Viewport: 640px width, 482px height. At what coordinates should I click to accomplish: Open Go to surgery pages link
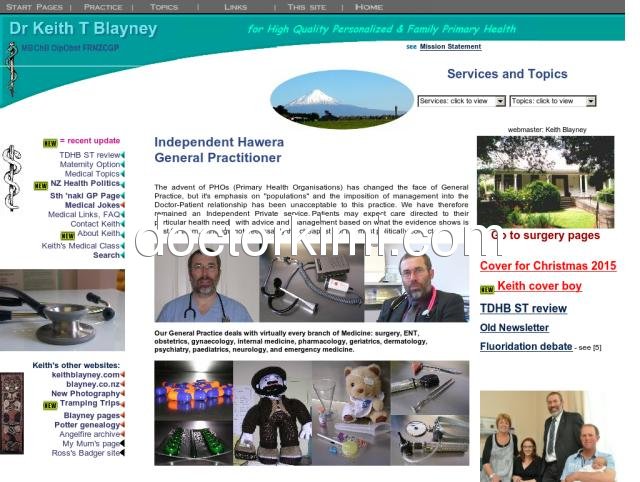point(545,235)
